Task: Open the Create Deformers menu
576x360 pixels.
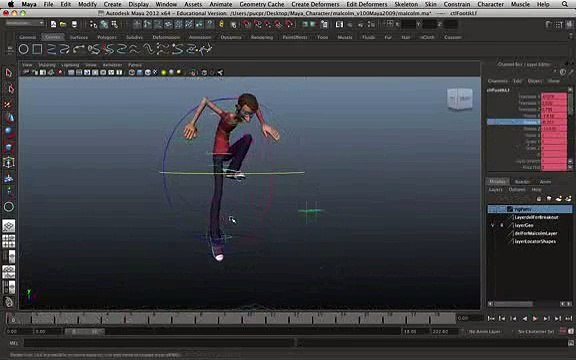Action: click(315, 4)
